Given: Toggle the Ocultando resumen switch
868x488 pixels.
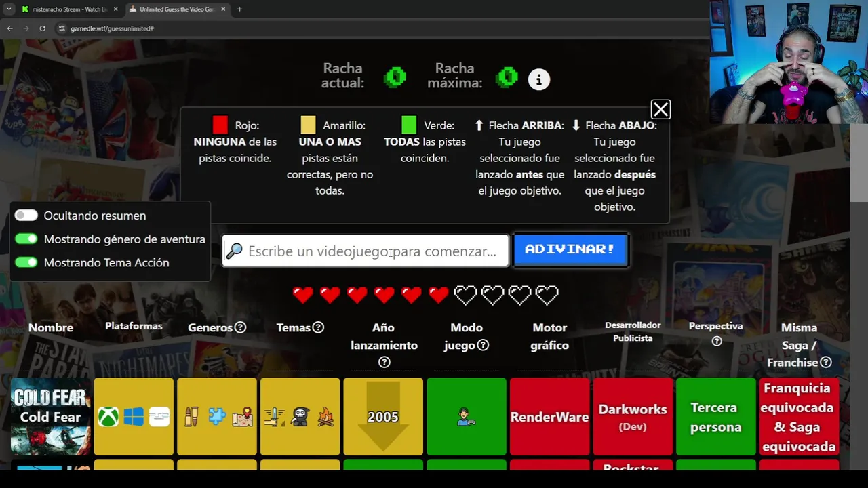Looking at the screenshot, I should tap(26, 216).
